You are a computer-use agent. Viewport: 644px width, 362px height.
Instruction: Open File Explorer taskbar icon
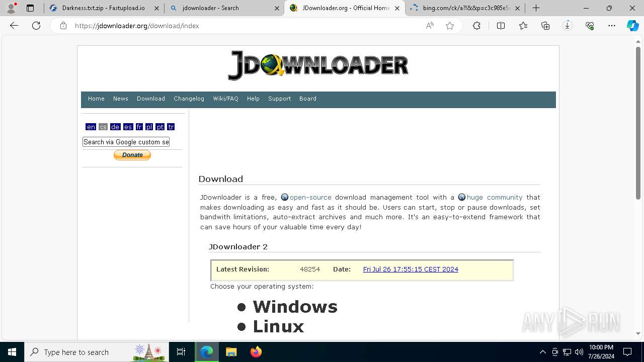[231, 352]
